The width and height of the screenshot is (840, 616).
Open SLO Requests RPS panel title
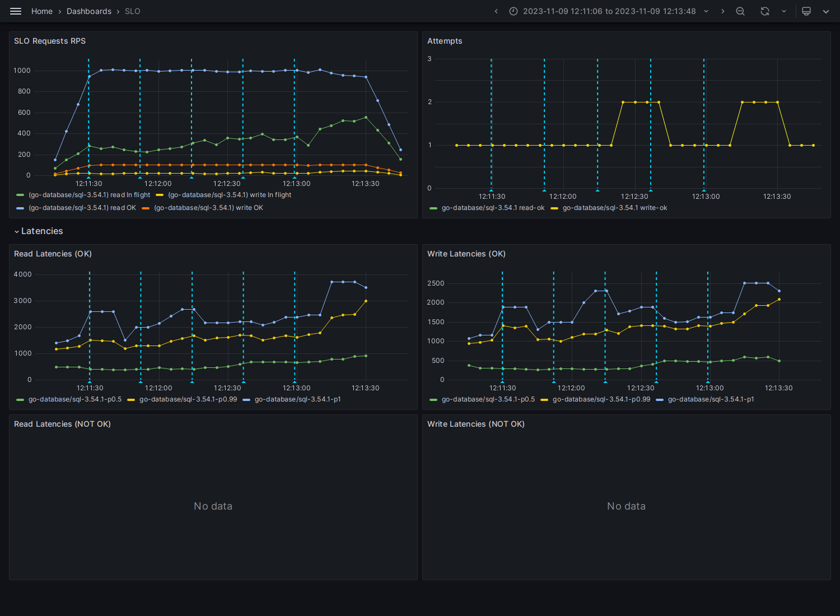(x=50, y=41)
